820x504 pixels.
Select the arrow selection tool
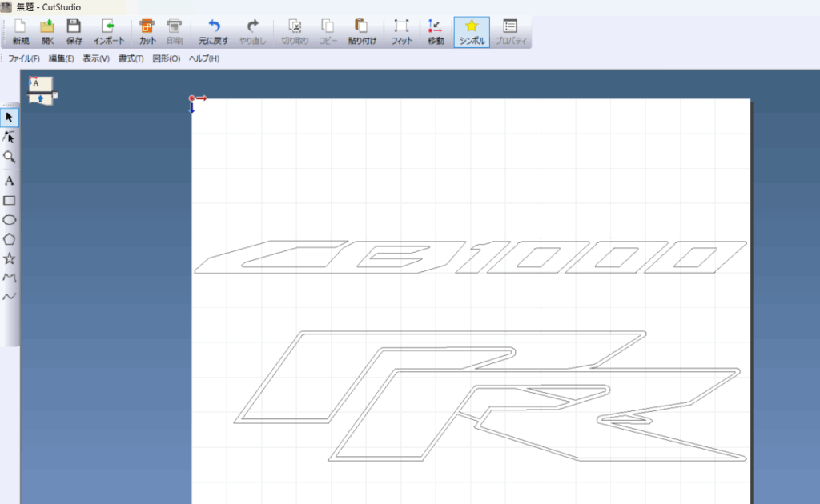click(x=10, y=118)
